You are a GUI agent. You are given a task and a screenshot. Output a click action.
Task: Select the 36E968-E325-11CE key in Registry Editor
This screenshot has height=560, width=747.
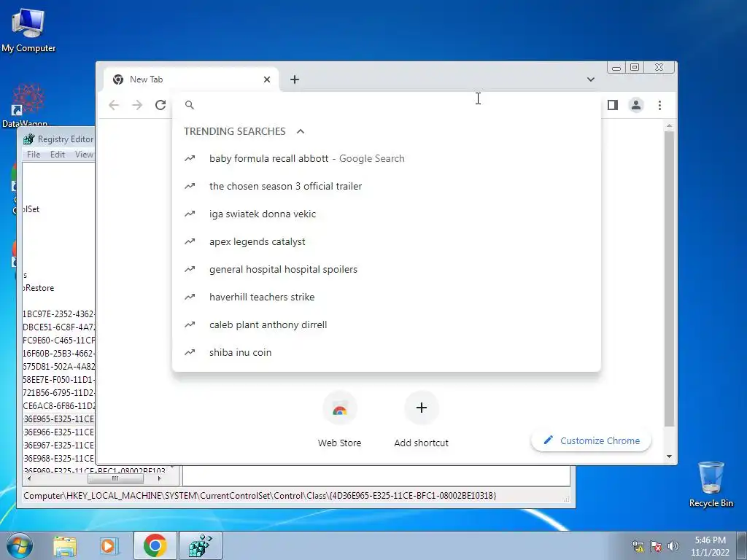coord(58,459)
